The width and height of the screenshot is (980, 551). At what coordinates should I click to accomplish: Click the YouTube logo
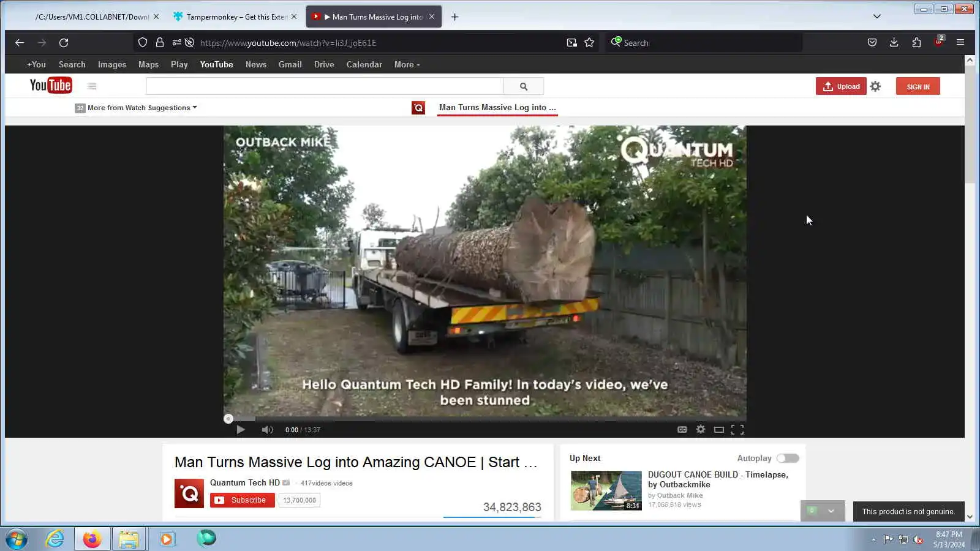pos(51,86)
